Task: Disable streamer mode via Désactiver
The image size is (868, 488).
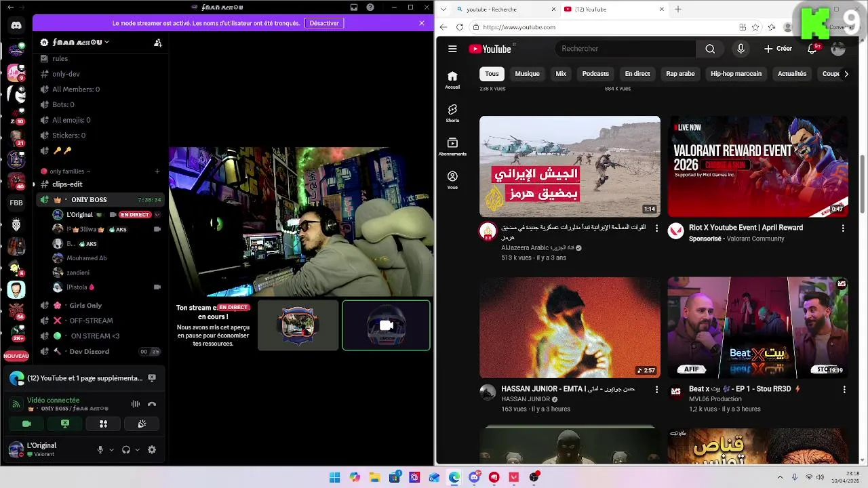Action: (x=324, y=23)
